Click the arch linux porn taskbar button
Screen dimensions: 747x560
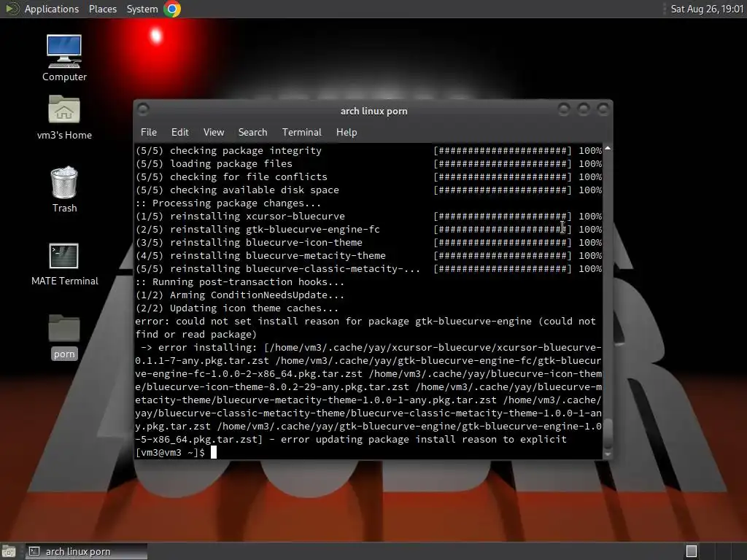86,551
